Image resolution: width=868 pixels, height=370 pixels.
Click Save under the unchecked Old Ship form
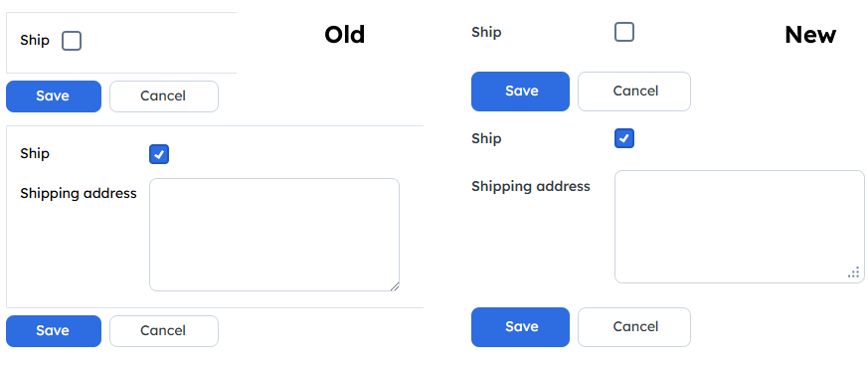pos(54,96)
